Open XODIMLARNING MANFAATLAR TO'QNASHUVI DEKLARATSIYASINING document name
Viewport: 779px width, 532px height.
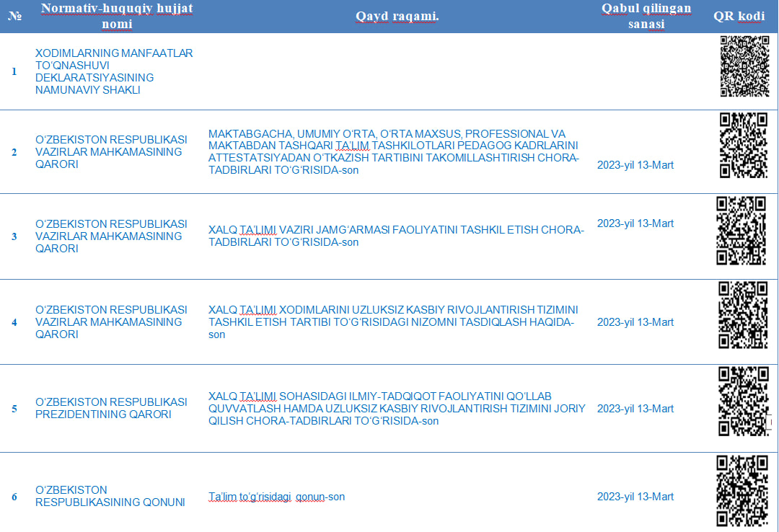pos(114,72)
